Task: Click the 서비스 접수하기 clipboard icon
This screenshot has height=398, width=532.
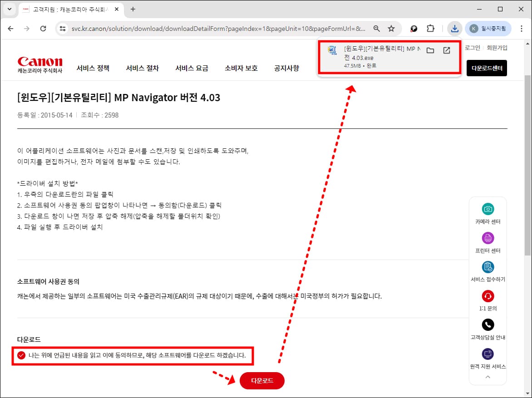Action: point(488,267)
